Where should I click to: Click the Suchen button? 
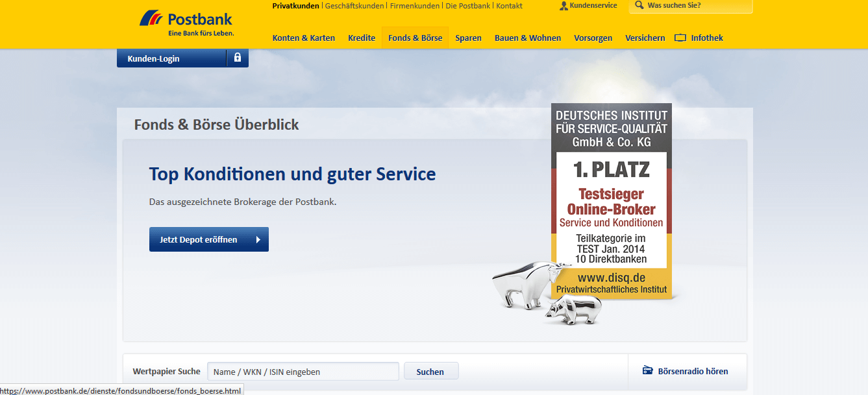pyautogui.click(x=431, y=372)
